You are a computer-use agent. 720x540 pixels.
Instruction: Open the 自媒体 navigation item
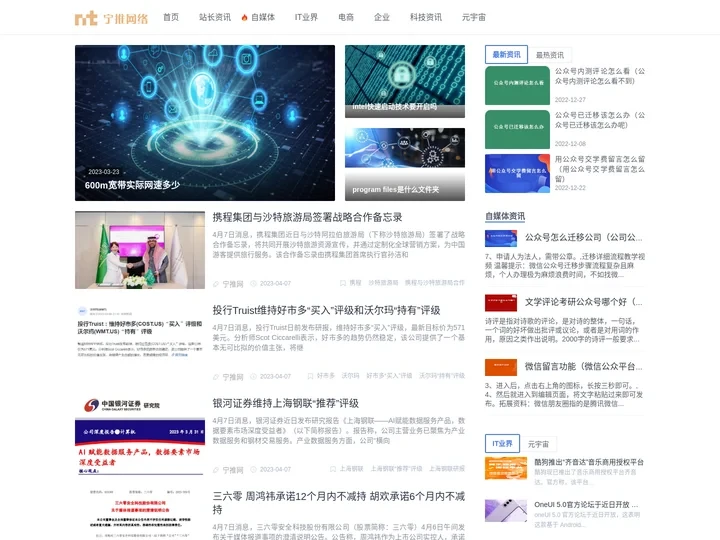click(x=263, y=17)
